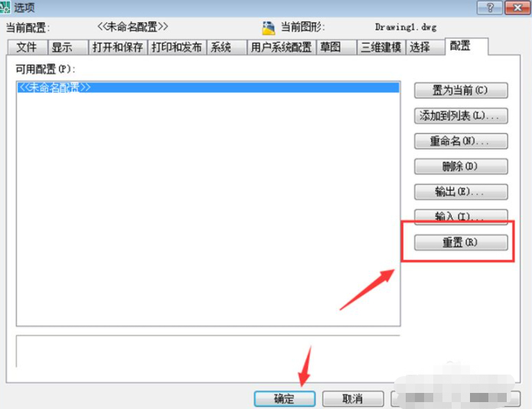The image size is (532, 409).
Task: Go to the 打开和保存 tab
Action: point(116,47)
